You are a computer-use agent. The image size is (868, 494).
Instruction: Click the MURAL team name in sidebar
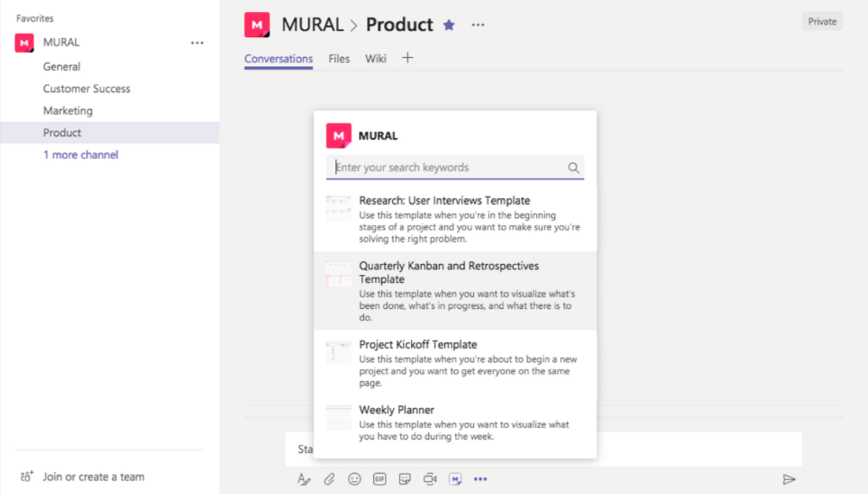pos(61,43)
